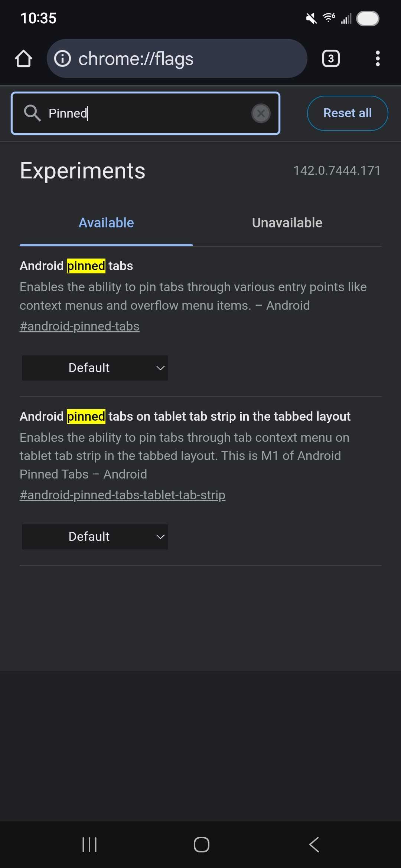Image resolution: width=401 pixels, height=868 pixels.
Task: Click the Chrome home icon
Action: [x=23, y=58]
